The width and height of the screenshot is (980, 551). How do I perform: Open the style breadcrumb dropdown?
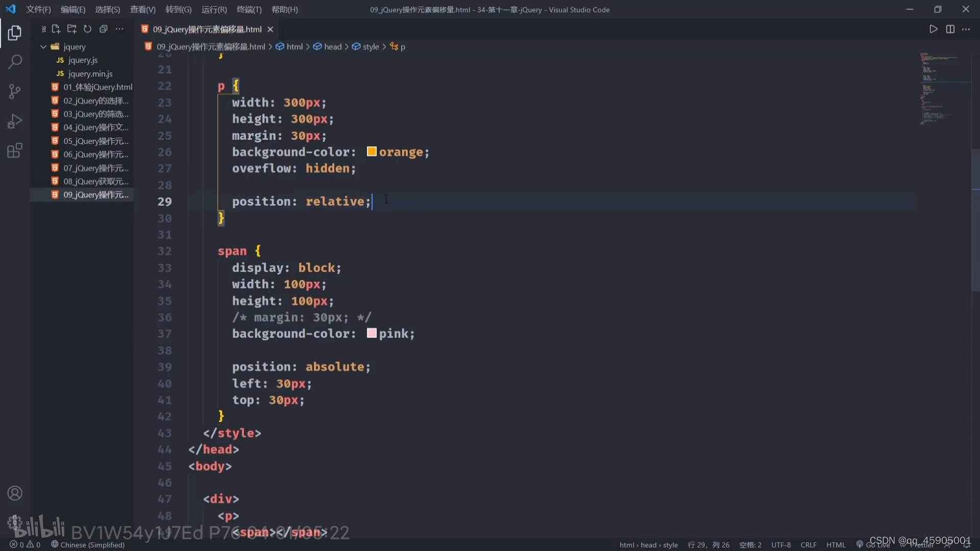pos(371,46)
